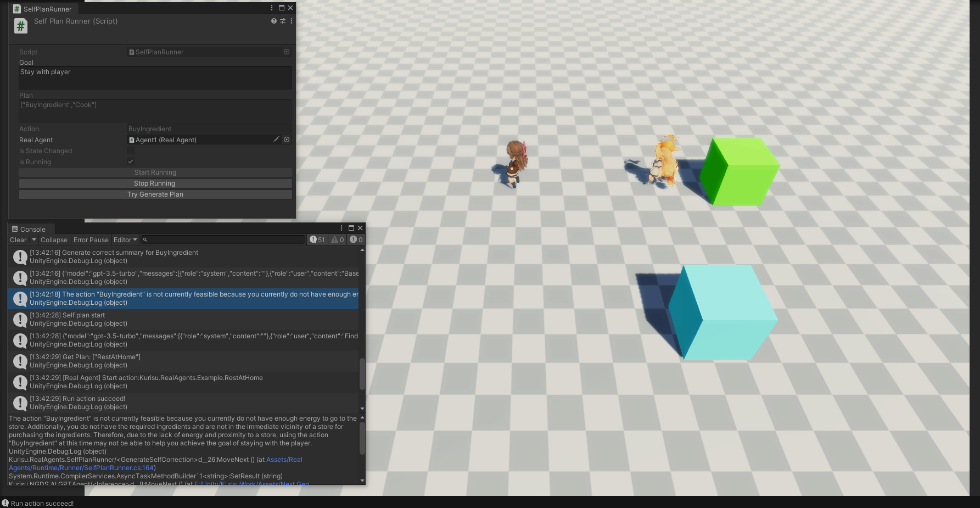Image resolution: width=980 pixels, height=508 pixels.
Task: Click the large script hash icon
Action: [21, 26]
